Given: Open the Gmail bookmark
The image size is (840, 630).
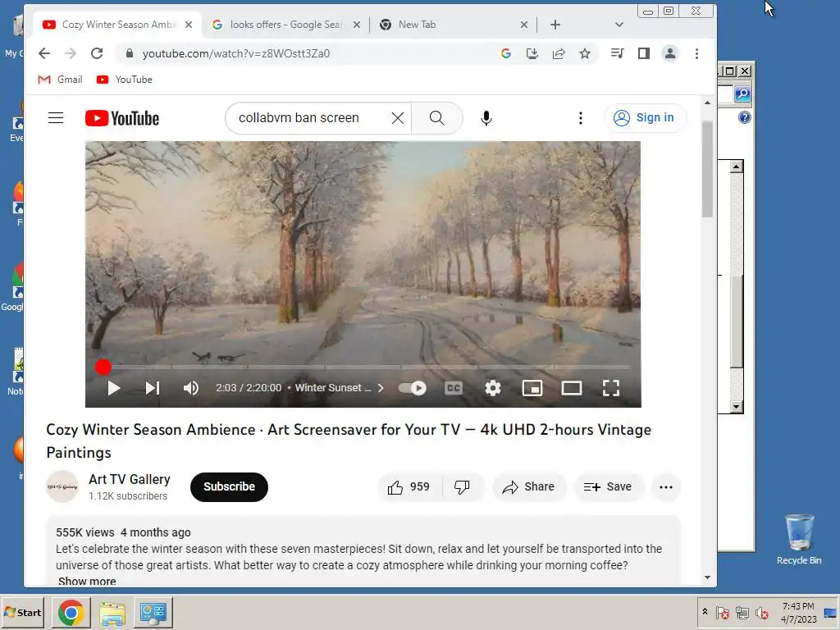Looking at the screenshot, I should (60, 80).
